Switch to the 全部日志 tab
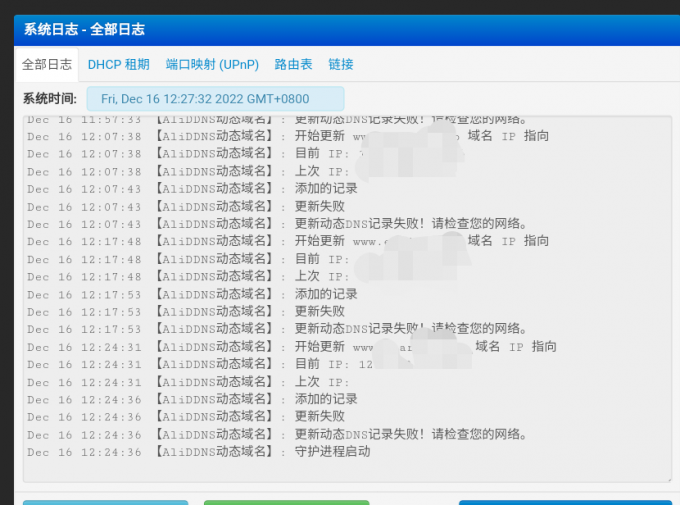Image resolution: width=680 pixels, height=505 pixels. (47, 64)
